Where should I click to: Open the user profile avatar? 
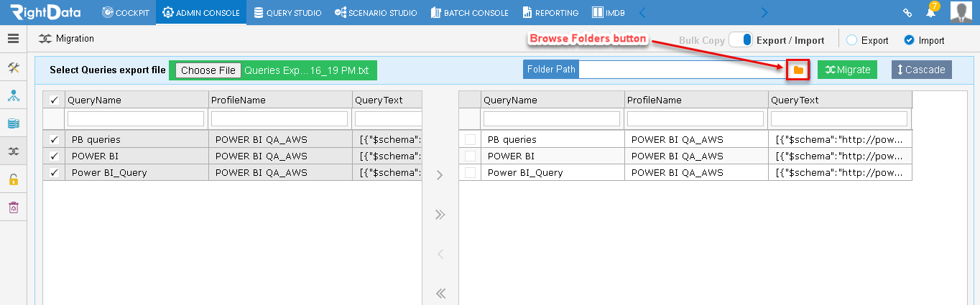point(961,12)
